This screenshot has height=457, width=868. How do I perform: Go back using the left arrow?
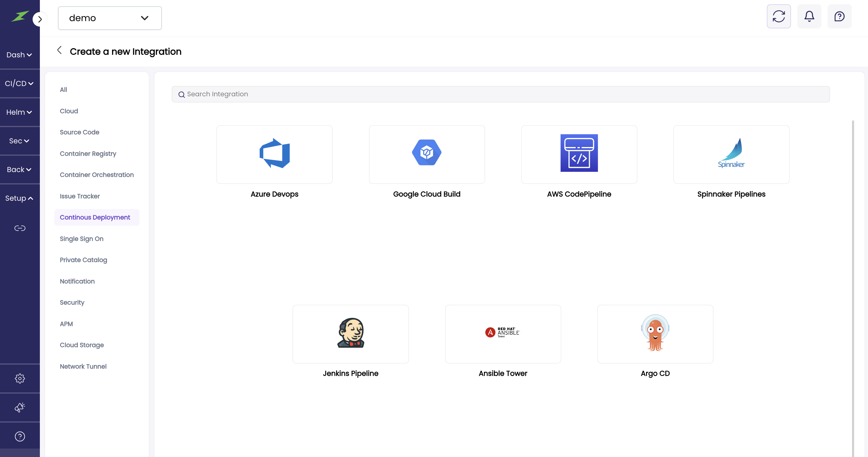[x=59, y=50]
